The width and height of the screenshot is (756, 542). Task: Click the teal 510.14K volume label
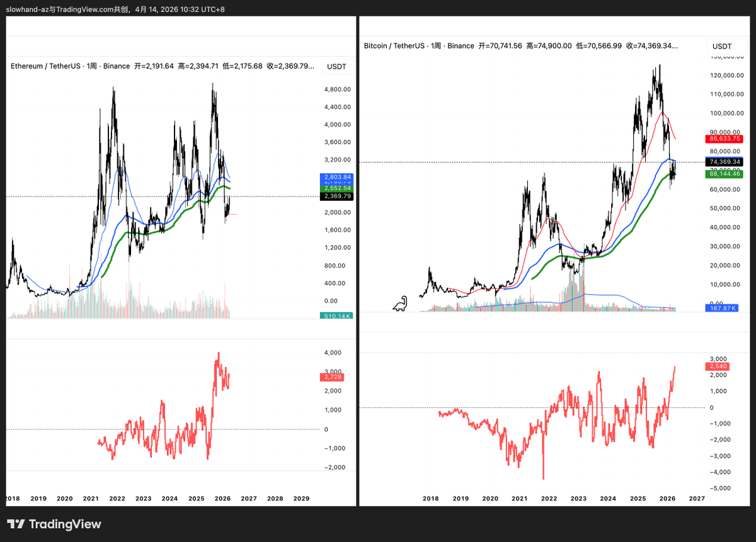336,316
